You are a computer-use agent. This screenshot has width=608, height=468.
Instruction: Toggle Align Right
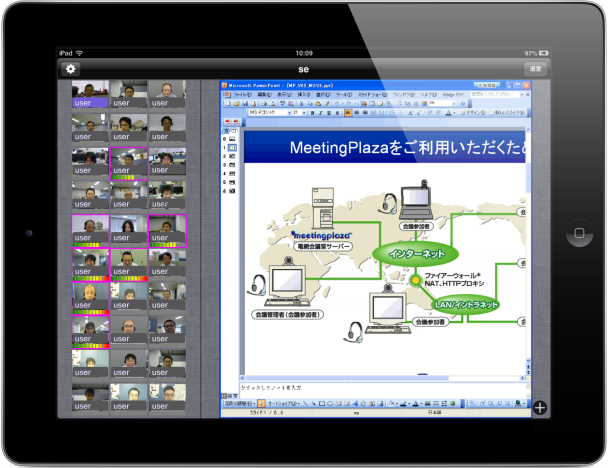[365, 113]
